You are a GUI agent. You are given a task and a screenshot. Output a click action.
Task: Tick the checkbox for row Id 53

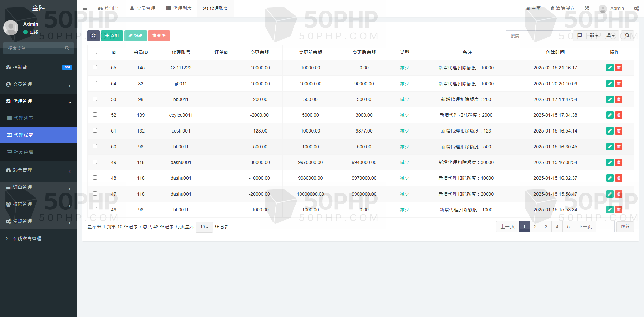(x=95, y=99)
